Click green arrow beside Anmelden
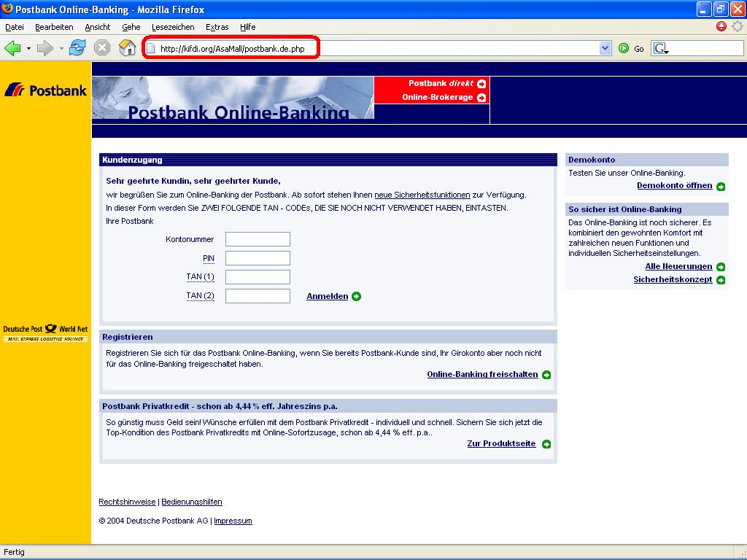747x560 pixels. (x=356, y=296)
